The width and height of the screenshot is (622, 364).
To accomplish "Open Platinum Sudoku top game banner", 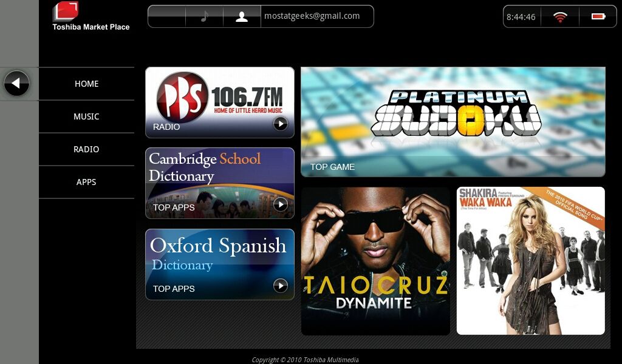I will [453, 121].
